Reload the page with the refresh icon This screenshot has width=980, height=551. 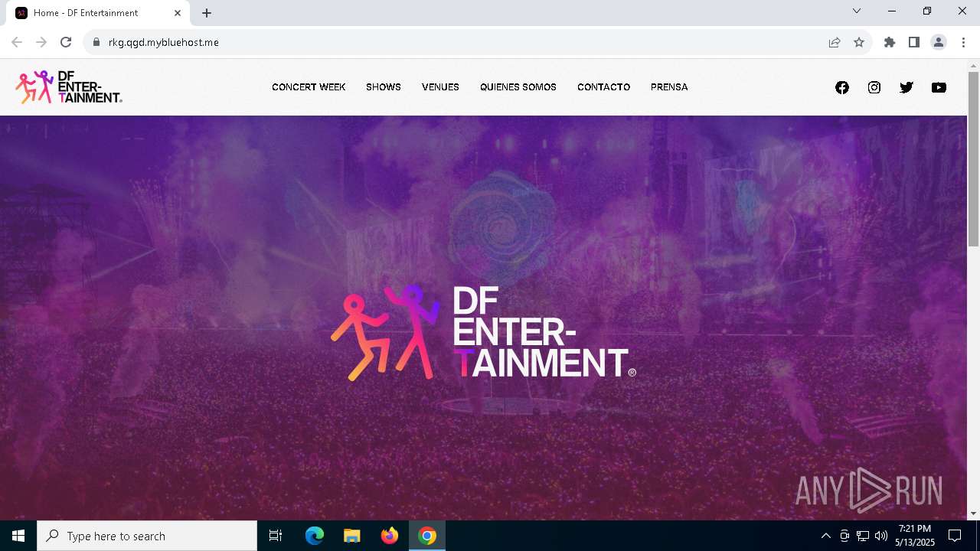pyautogui.click(x=66, y=42)
